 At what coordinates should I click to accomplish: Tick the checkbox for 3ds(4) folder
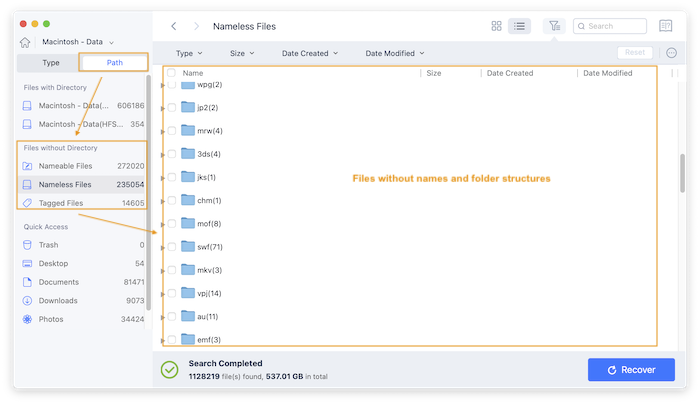pyautogui.click(x=172, y=154)
